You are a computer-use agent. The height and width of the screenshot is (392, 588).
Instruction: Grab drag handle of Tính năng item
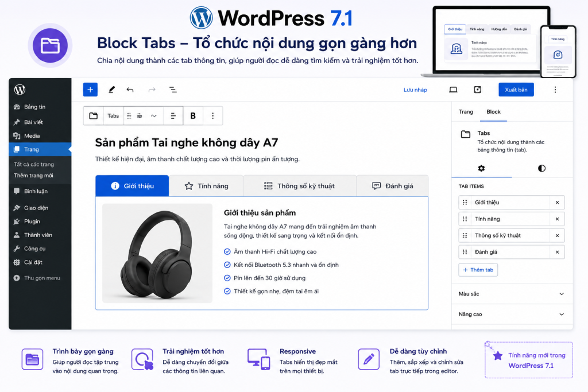465,219
